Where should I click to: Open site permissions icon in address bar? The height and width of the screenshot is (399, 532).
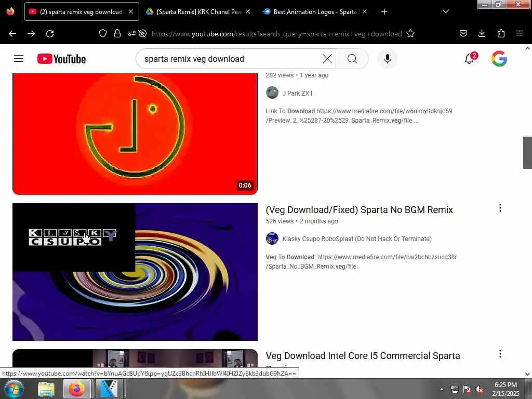click(x=131, y=33)
